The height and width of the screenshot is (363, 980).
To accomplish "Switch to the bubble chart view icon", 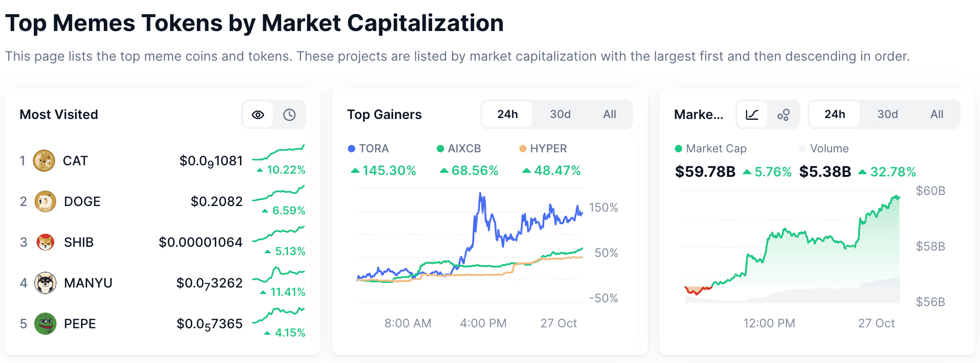I will pyautogui.click(x=784, y=115).
